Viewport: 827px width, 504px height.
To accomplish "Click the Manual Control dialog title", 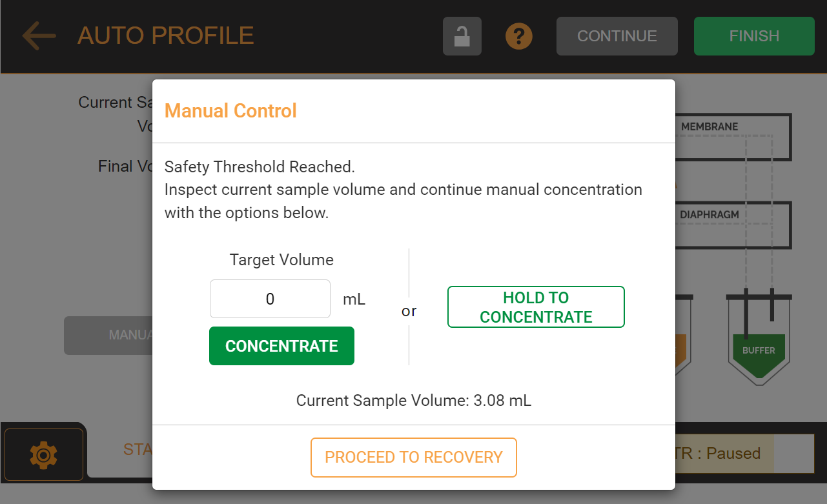I will click(230, 111).
